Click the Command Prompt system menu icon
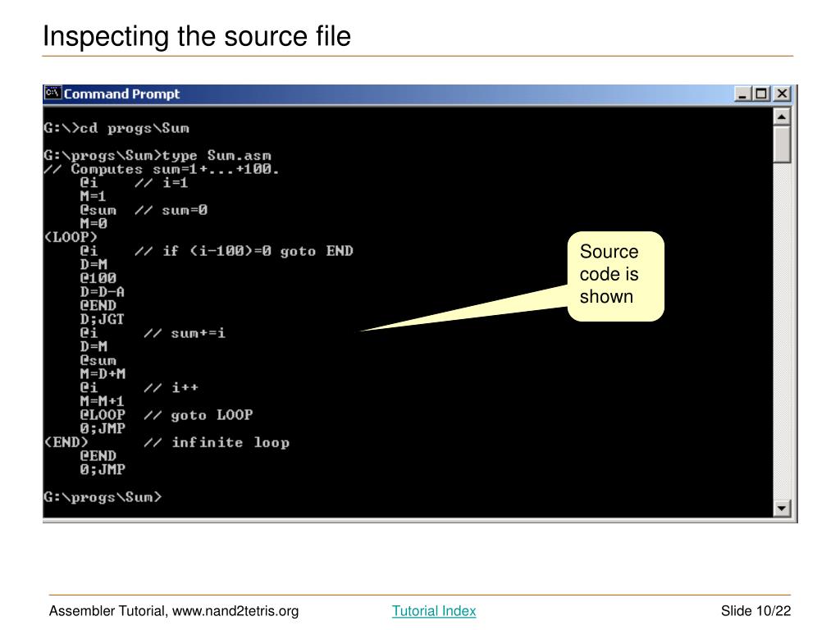The width and height of the screenshot is (840, 630). coord(52,93)
